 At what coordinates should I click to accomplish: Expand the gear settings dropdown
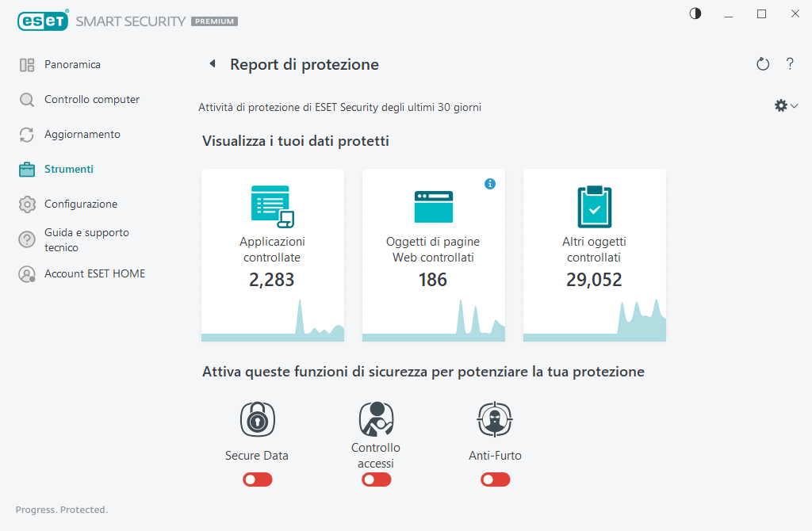[x=785, y=105]
